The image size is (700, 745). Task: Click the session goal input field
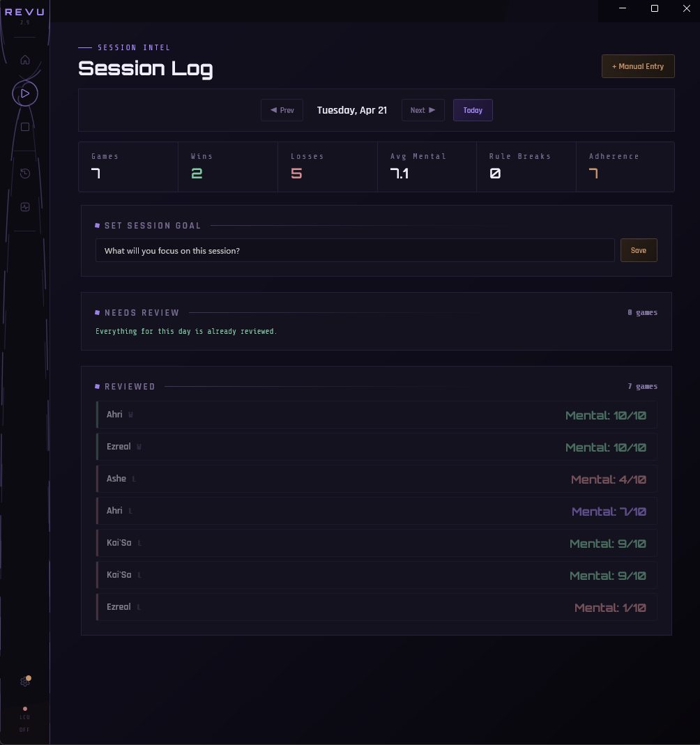point(355,249)
